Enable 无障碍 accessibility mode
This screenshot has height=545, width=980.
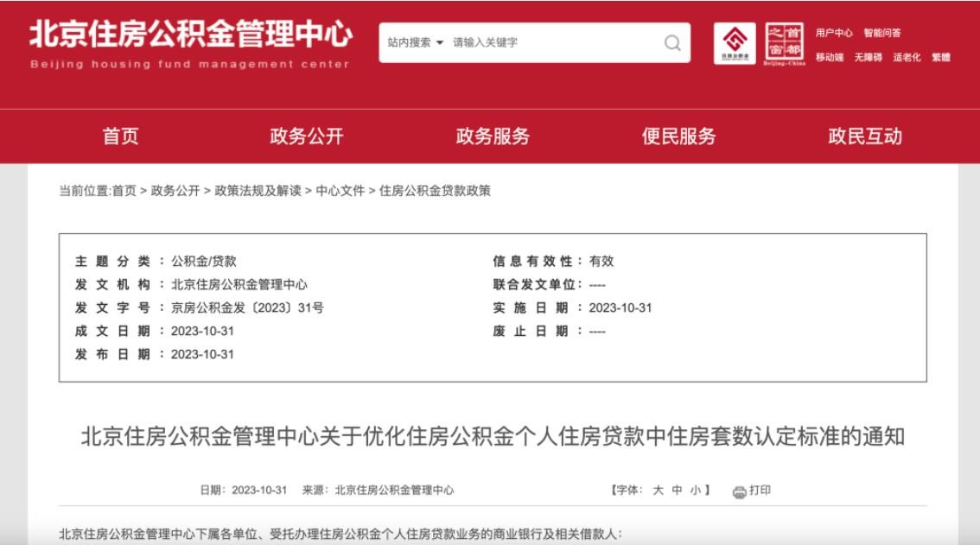(x=869, y=57)
